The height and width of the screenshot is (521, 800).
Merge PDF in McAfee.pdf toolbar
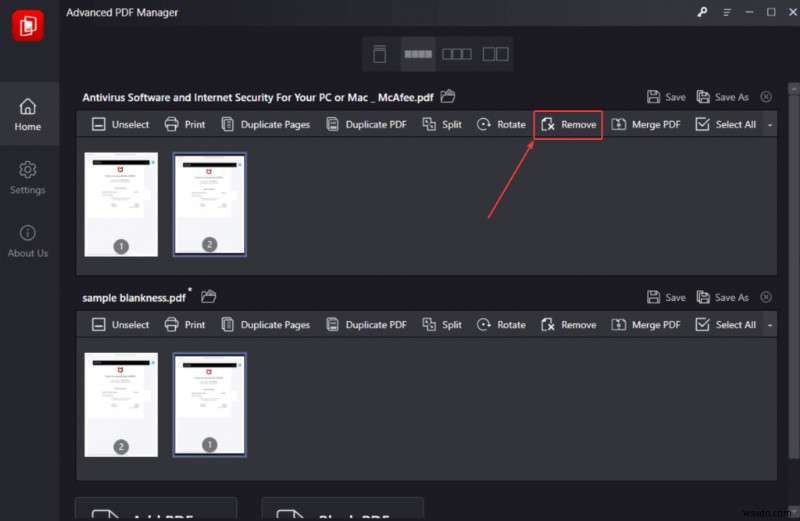click(646, 125)
